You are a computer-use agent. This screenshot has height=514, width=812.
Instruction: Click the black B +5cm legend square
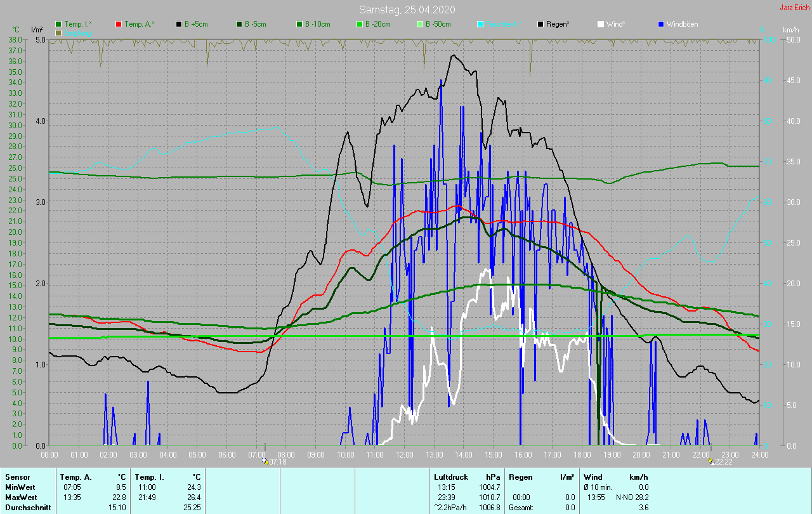[x=179, y=24]
